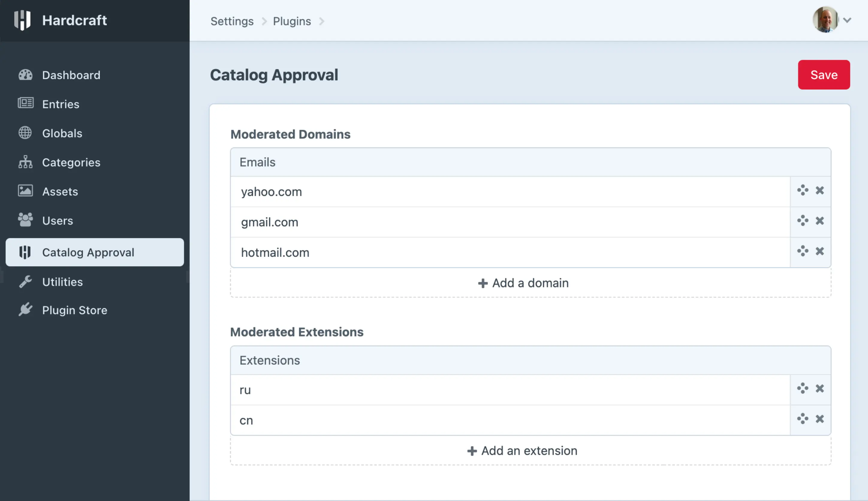The image size is (868, 501).
Task: Open user account dropdown chevron
Action: pyautogui.click(x=847, y=20)
